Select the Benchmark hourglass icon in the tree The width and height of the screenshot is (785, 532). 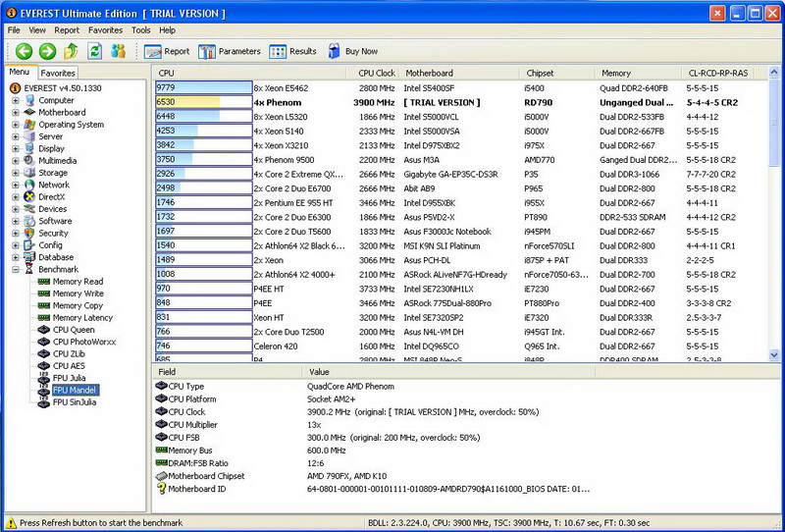pyautogui.click(x=29, y=269)
